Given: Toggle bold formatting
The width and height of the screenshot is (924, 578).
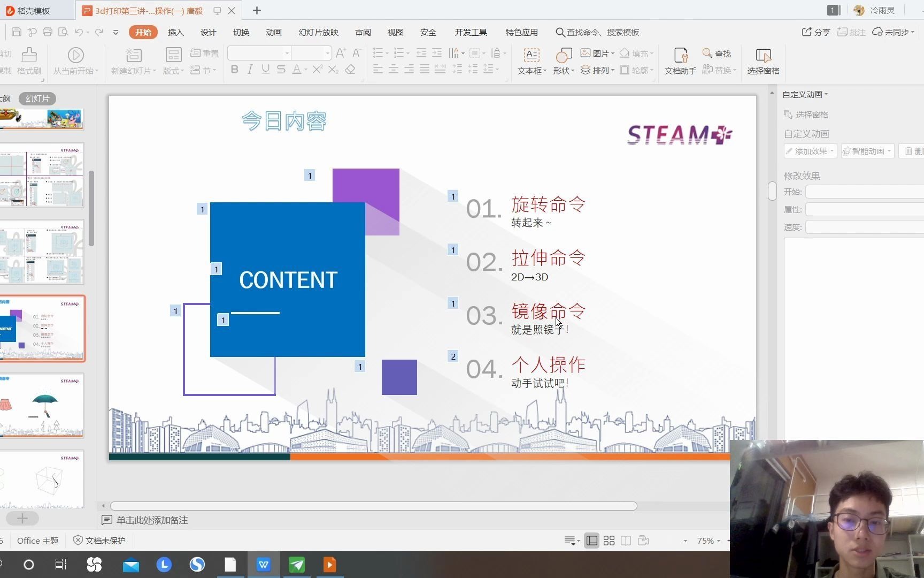Looking at the screenshot, I should tap(234, 69).
